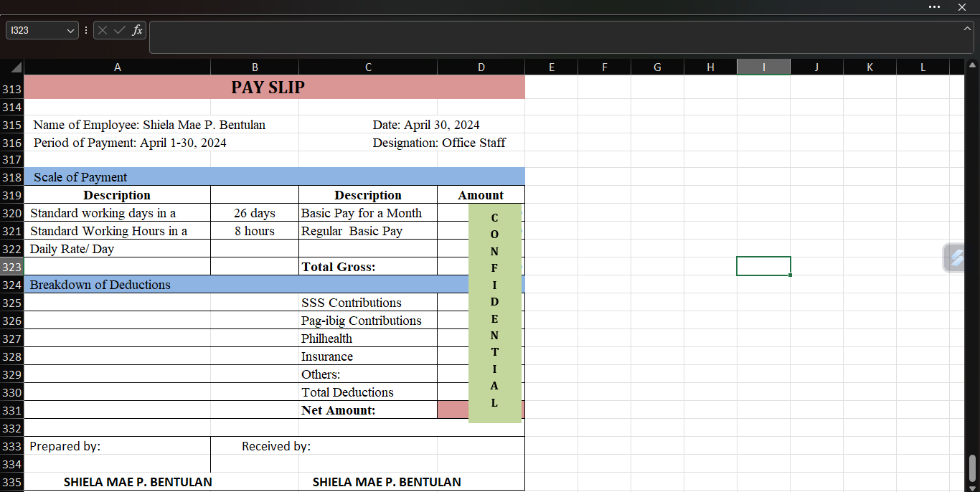Select column K header
The height and width of the screenshot is (492, 980).
click(x=870, y=67)
